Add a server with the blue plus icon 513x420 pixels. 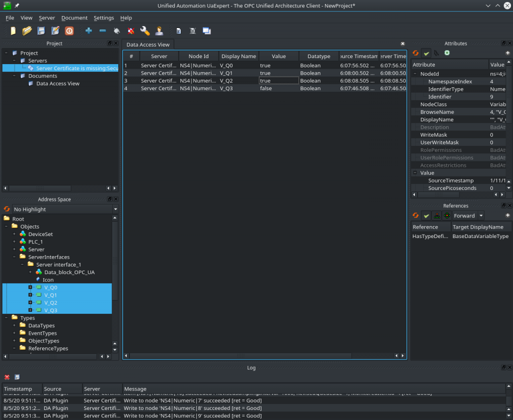(x=88, y=31)
